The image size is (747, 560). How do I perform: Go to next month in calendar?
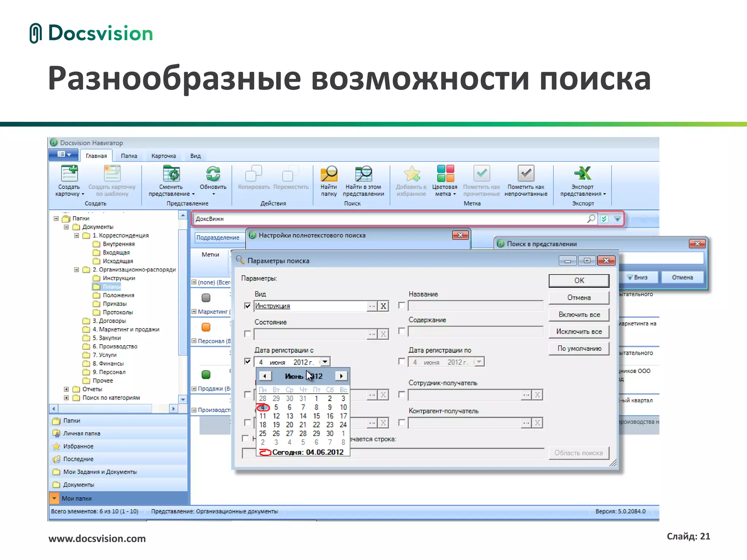[341, 376]
